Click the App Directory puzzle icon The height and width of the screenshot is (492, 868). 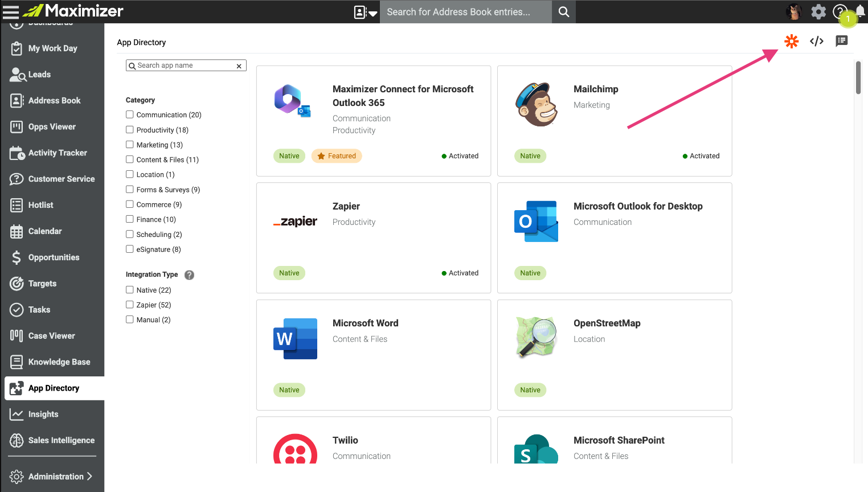click(17, 388)
